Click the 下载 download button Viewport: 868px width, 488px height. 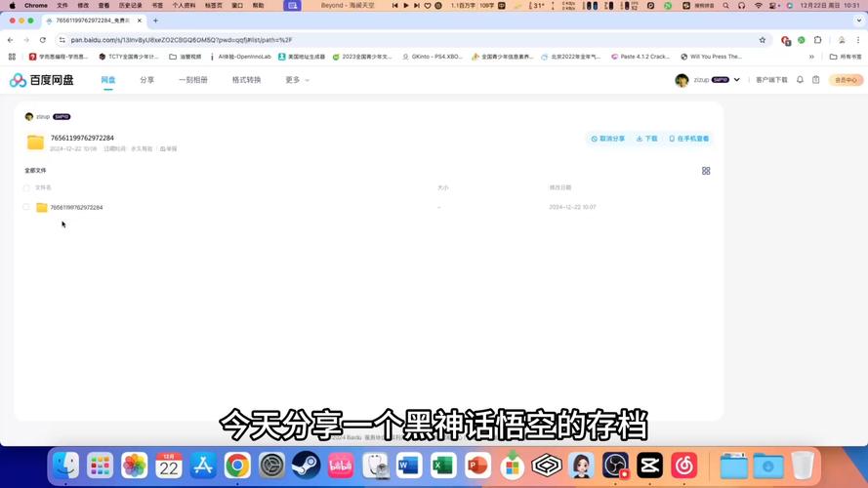tap(646, 139)
